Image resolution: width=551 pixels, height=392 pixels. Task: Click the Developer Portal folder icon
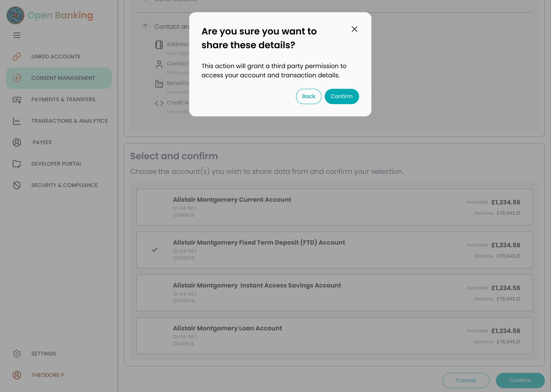(17, 164)
